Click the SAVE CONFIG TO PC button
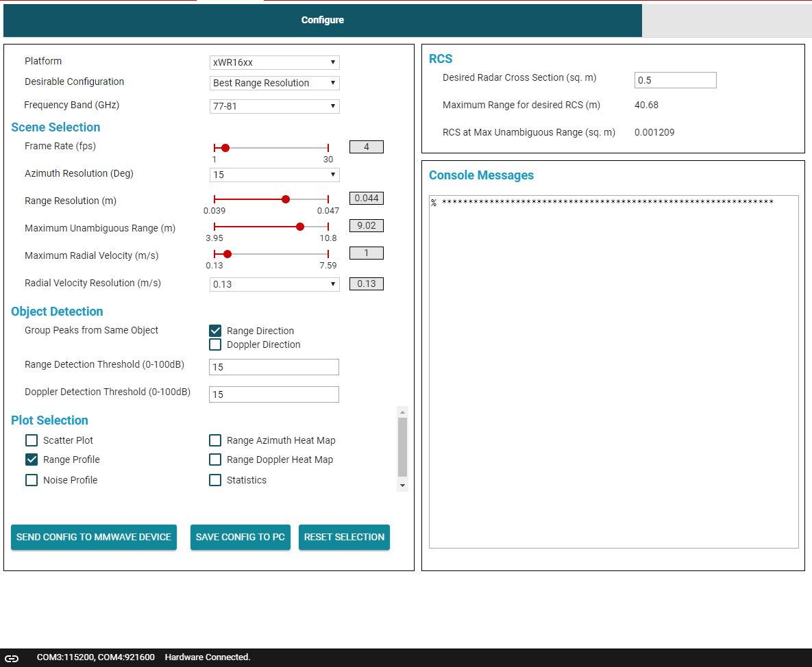 (241, 537)
